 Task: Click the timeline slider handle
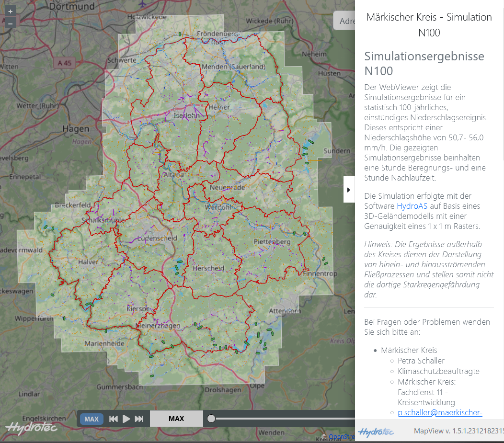(211, 419)
